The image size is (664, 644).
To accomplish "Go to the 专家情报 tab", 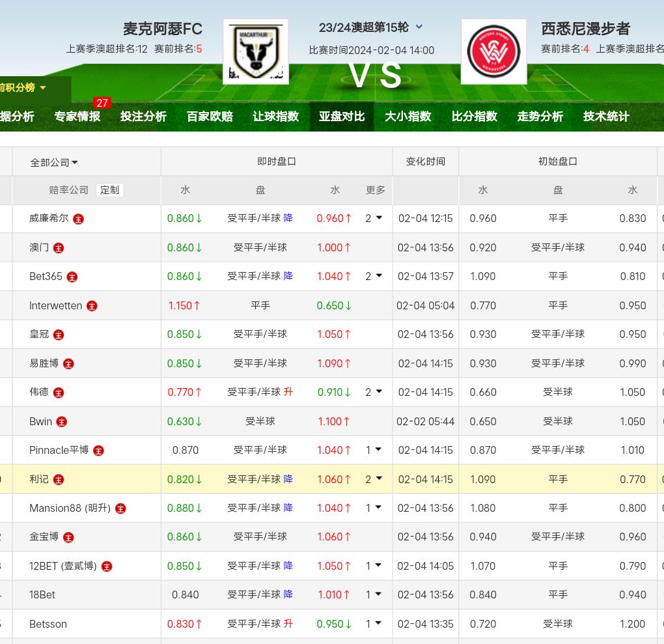I will tap(77, 117).
